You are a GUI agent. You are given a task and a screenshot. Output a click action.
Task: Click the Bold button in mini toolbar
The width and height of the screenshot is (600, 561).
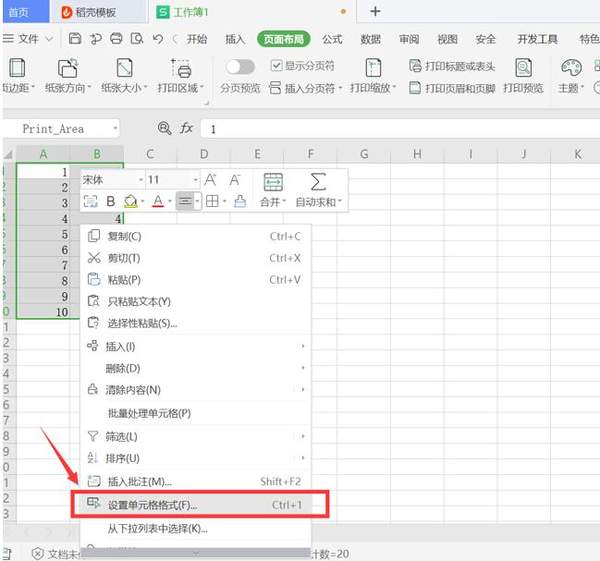pos(111,202)
